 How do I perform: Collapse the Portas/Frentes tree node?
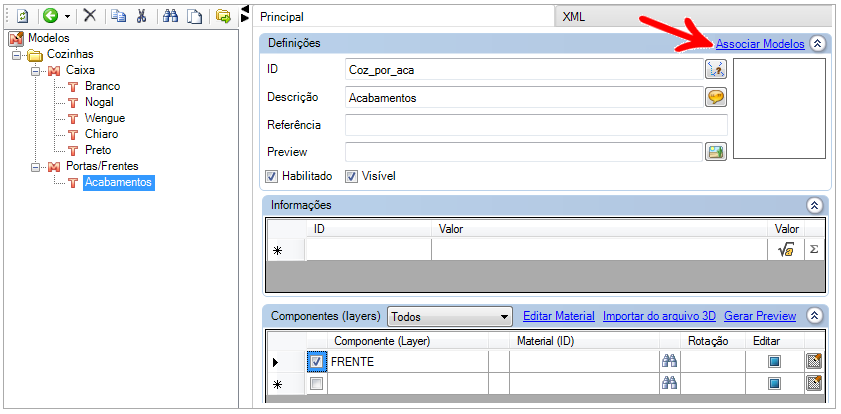tap(35, 167)
